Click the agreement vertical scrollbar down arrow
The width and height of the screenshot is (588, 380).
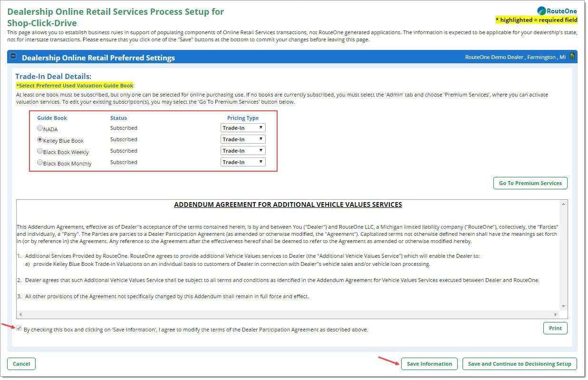[563, 306]
